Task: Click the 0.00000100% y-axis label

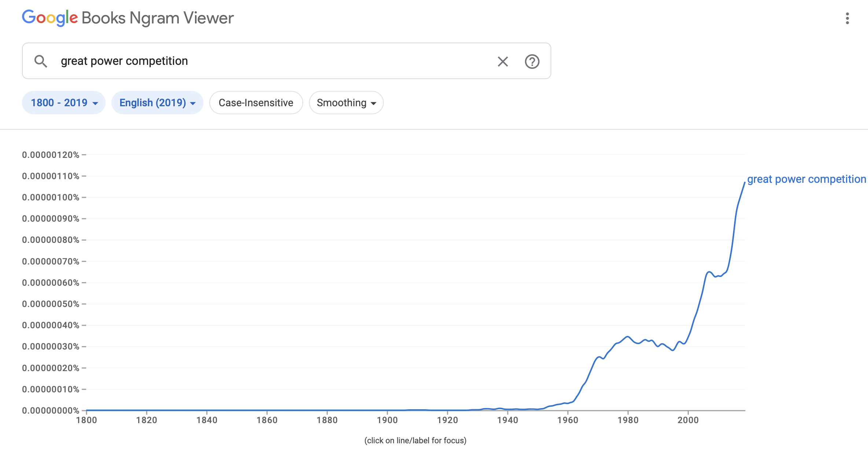Action: [x=51, y=197]
